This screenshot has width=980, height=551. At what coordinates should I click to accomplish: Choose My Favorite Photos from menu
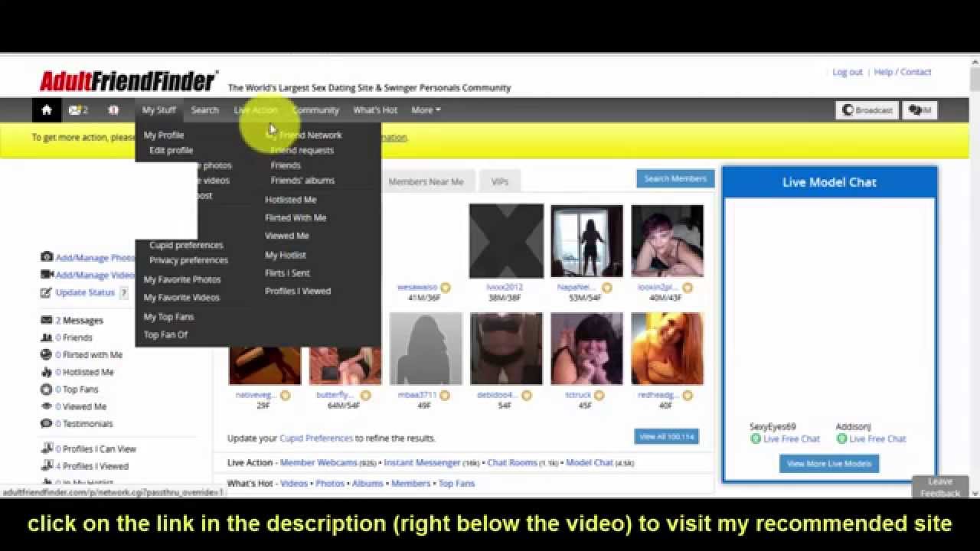pyautogui.click(x=182, y=279)
